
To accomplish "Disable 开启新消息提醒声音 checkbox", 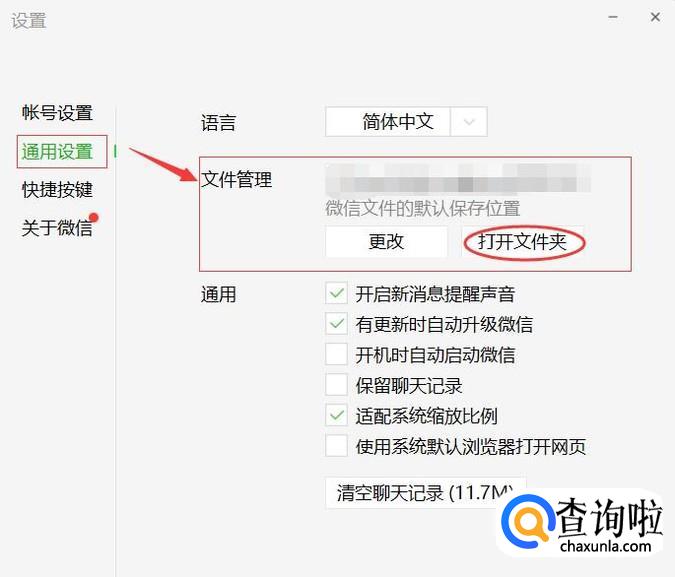I will coord(336,294).
